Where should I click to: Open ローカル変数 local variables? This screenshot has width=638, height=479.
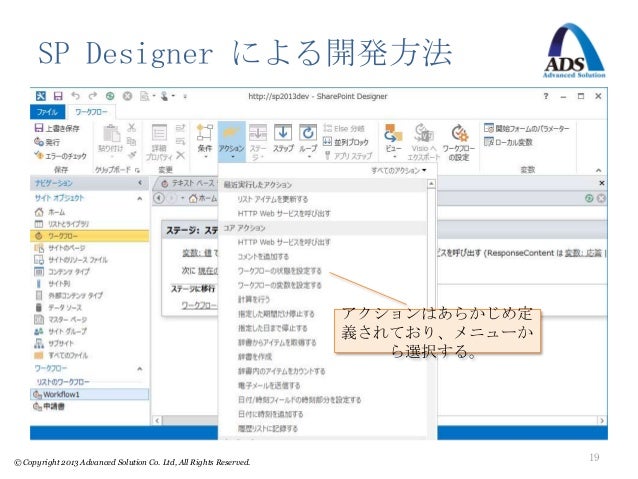pyautogui.click(x=508, y=142)
